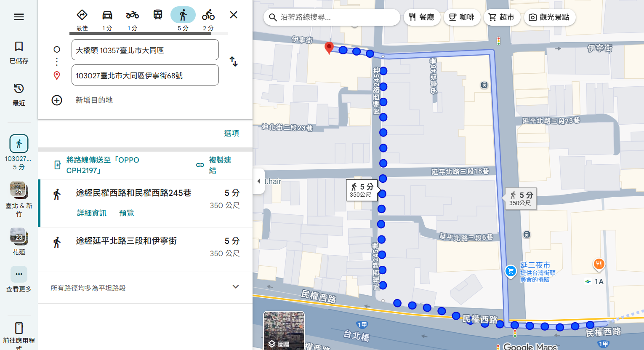Viewport: 644px width, 350px height.
Task: Open the Saved places panel
Action: 19,52
